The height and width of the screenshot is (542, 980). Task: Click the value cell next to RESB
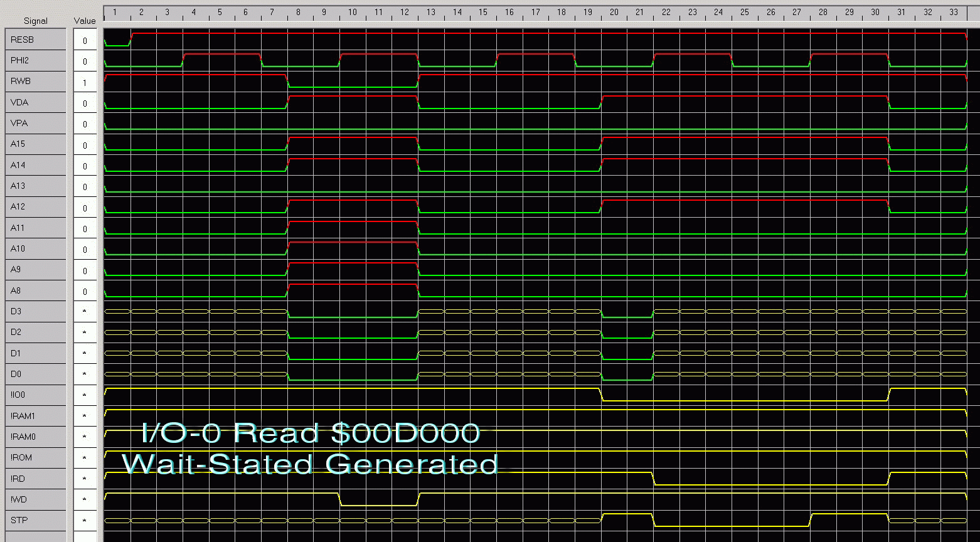[85, 41]
